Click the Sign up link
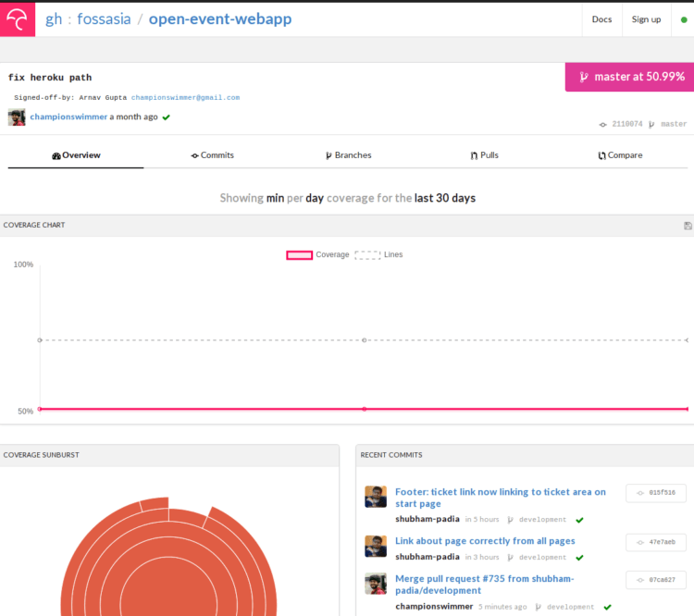The height and width of the screenshot is (616, 694). click(x=646, y=19)
